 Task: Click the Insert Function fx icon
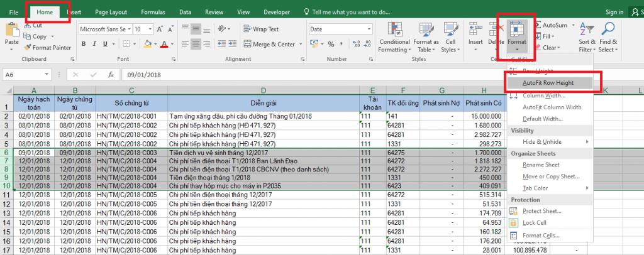pos(111,74)
